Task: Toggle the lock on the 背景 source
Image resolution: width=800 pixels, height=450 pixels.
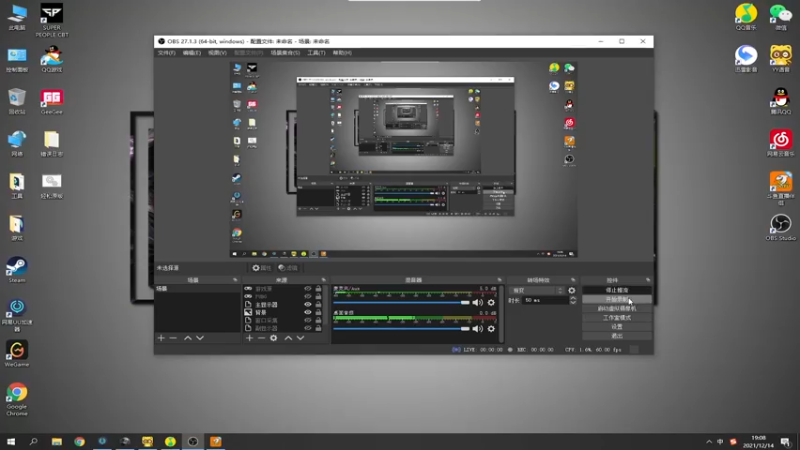Action: pos(318,312)
